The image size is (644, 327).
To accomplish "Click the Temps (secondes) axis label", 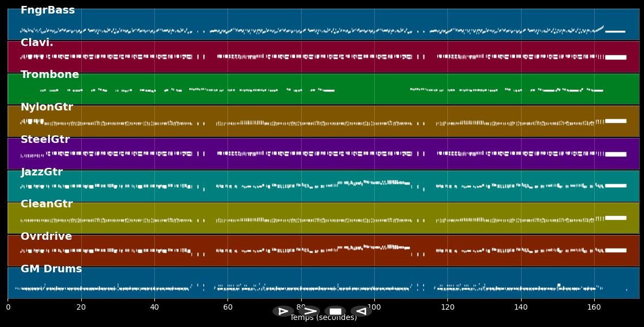I will pyautogui.click(x=322, y=318).
